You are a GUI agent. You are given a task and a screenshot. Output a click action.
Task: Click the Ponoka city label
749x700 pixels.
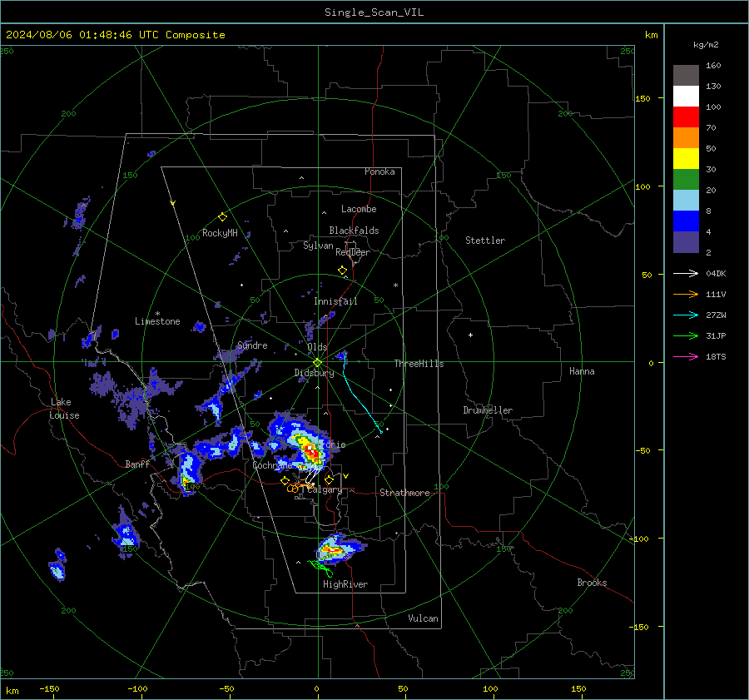click(379, 172)
